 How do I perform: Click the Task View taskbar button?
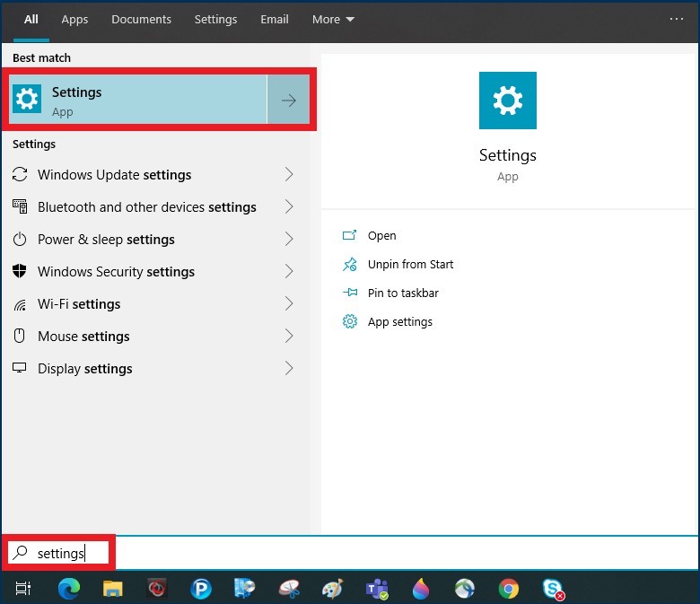coord(23,589)
